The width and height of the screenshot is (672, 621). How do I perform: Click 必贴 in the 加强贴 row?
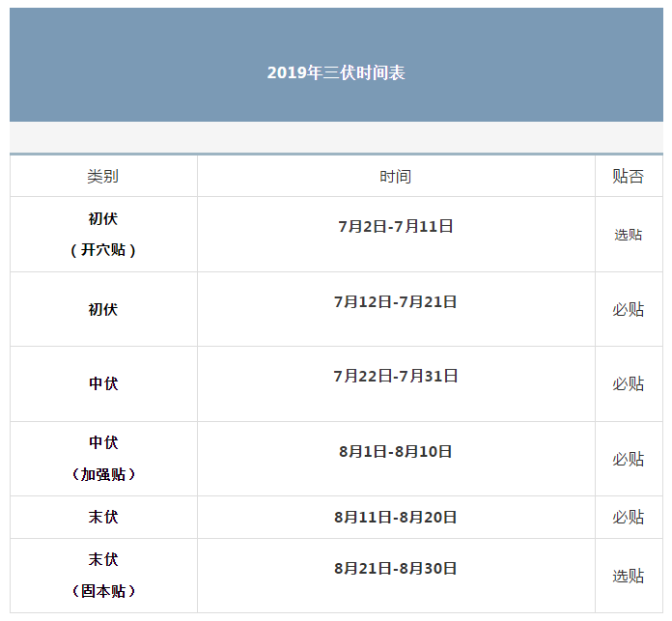pos(628,460)
